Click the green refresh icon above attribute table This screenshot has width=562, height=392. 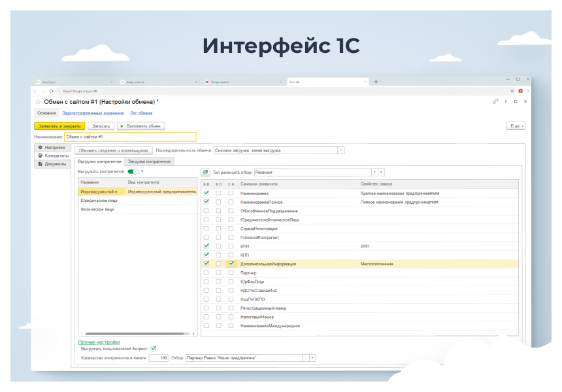(206, 172)
